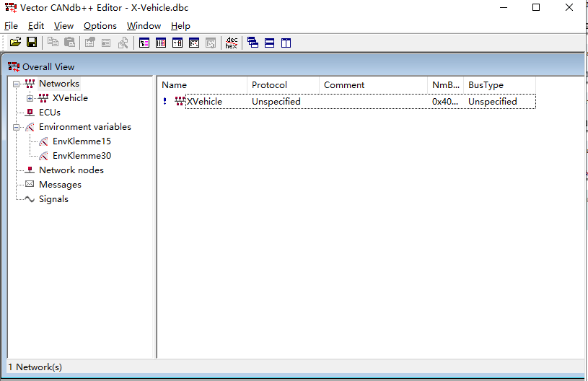Open the View menu
The height and width of the screenshot is (381, 588).
pyautogui.click(x=63, y=26)
